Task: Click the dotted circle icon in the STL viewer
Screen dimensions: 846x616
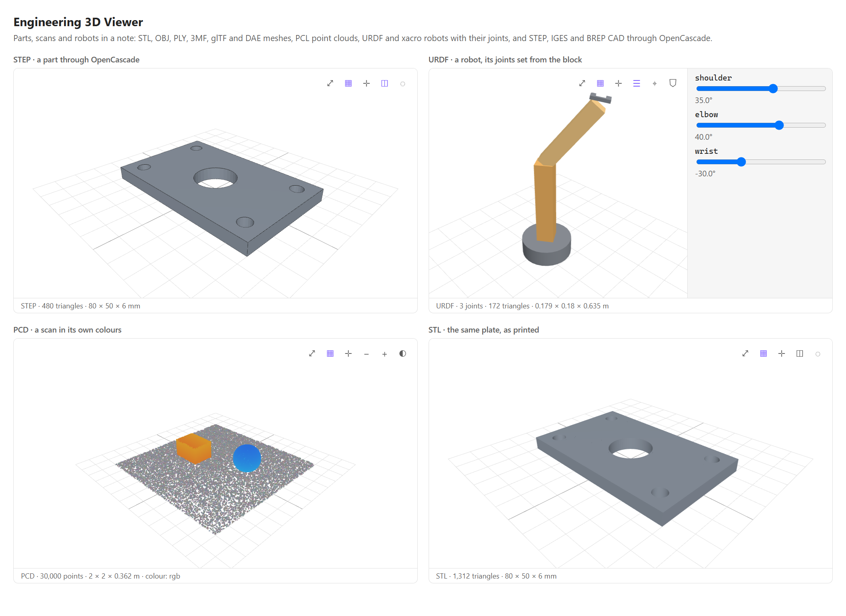Action: [x=818, y=353]
